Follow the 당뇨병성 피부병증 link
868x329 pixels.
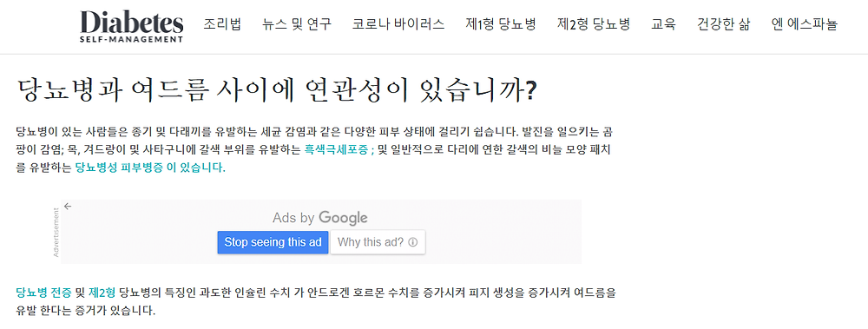[150, 168]
